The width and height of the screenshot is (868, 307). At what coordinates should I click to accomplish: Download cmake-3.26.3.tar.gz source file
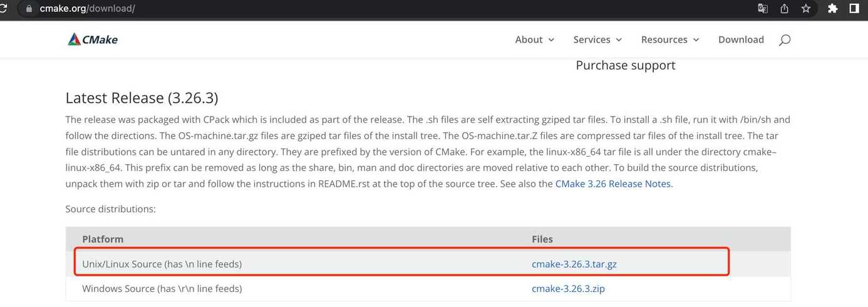click(x=574, y=264)
